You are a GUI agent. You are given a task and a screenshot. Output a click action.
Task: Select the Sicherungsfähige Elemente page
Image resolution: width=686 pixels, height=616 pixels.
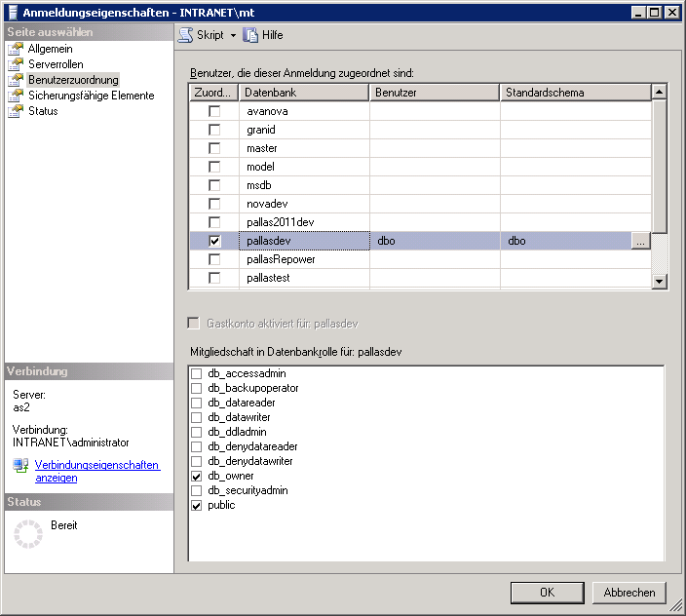click(91, 96)
